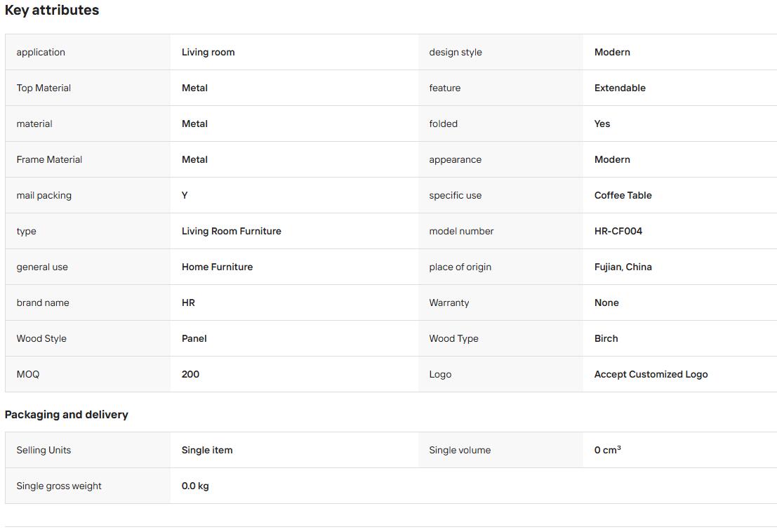Click the Single volume 0 cm³ value
777x532 pixels.
608,450
